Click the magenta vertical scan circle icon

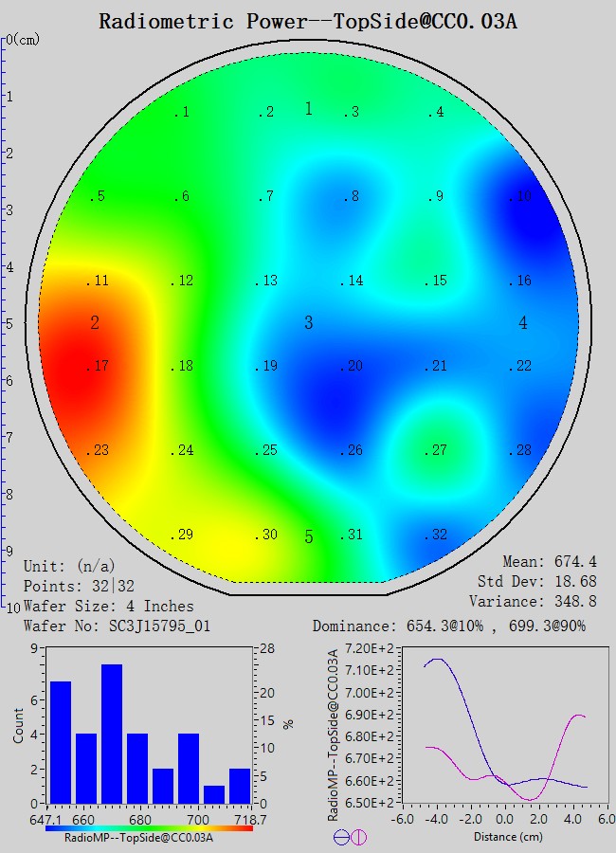pos(358,837)
